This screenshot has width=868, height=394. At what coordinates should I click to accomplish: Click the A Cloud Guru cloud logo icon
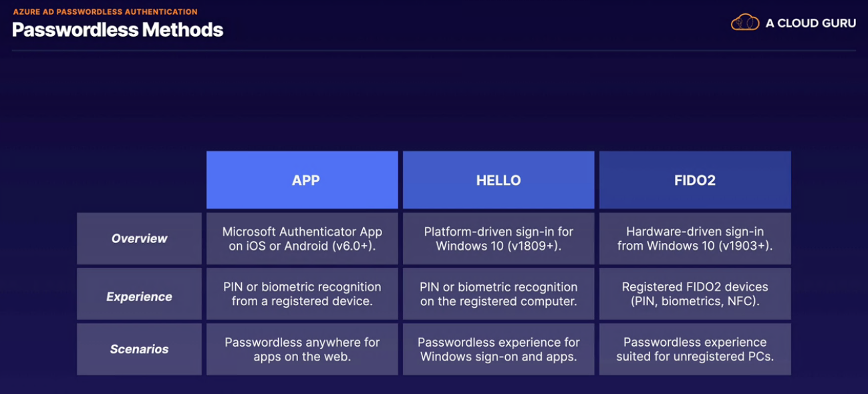coord(745,23)
